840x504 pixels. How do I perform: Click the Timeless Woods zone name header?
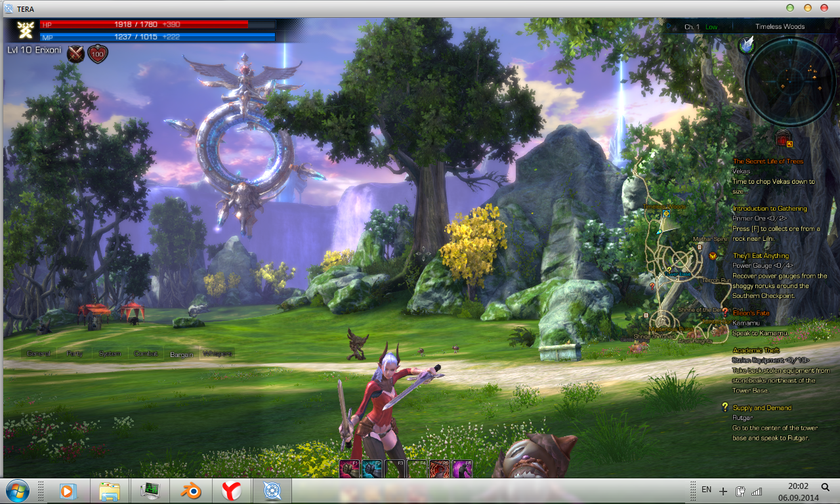point(780,27)
